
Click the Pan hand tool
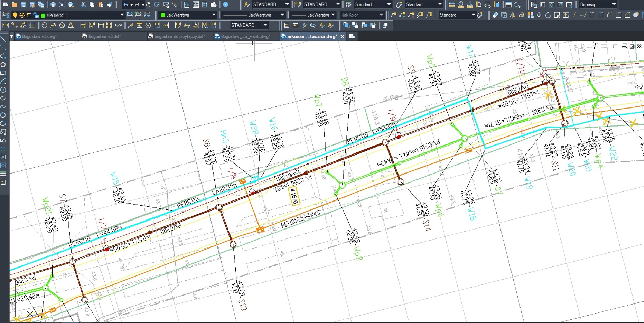coord(148,5)
